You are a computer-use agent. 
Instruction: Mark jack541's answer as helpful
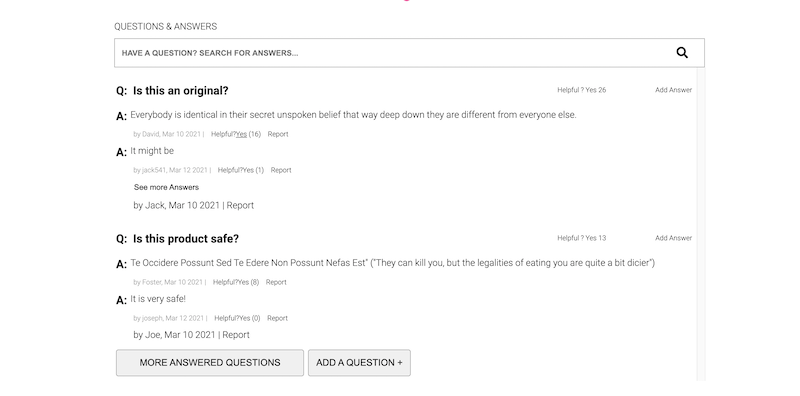(248, 170)
